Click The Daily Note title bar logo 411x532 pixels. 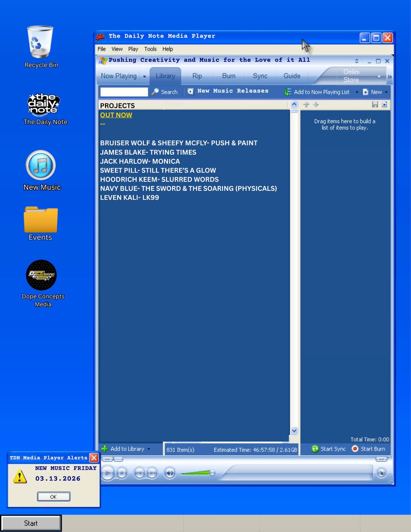pos(100,36)
